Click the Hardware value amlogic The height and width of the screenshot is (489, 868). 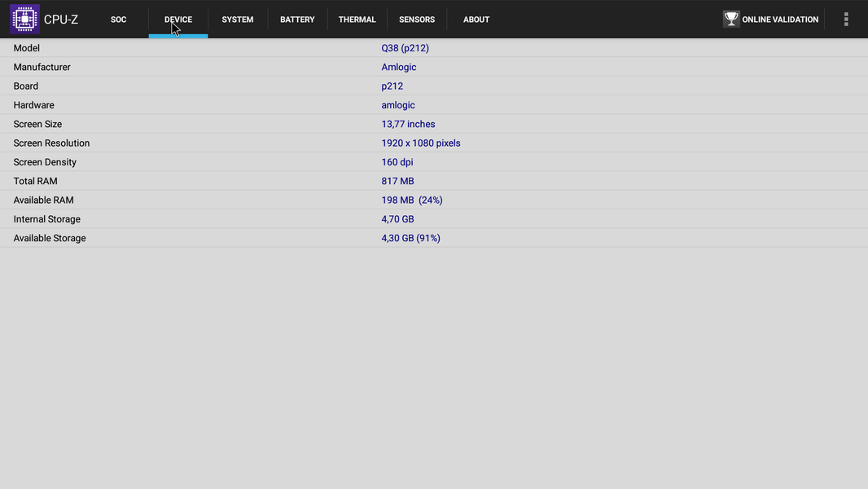pos(398,105)
